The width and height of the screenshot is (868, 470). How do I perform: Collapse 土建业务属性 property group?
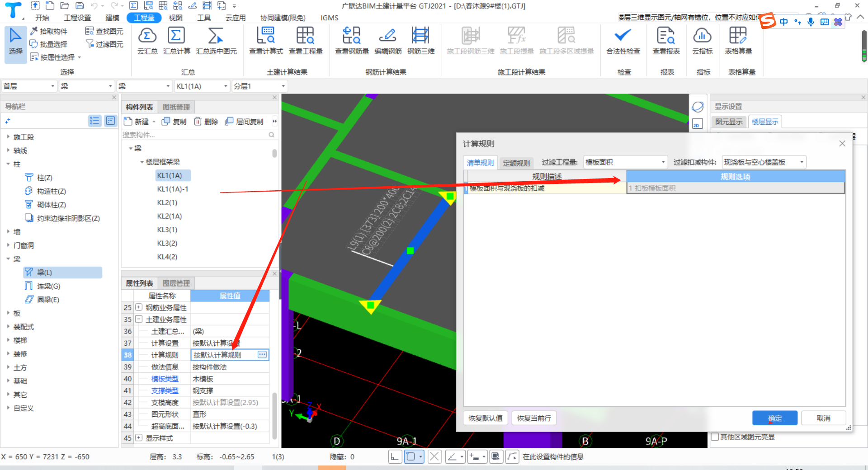pos(139,319)
